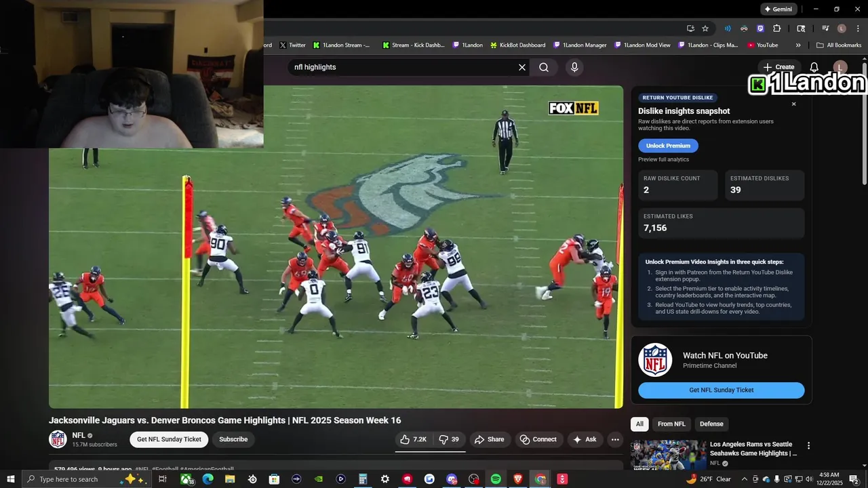
Task: Open the YouTube bookmark
Action: [x=763, y=45]
